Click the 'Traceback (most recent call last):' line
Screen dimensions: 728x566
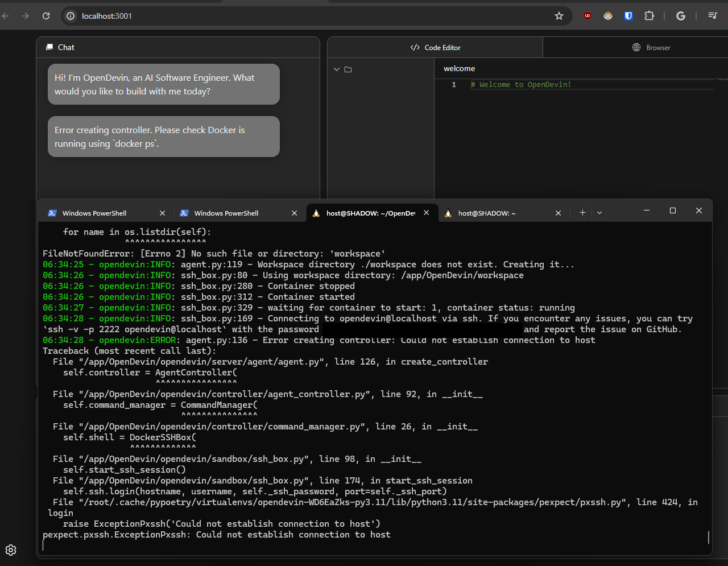[x=130, y=351]
